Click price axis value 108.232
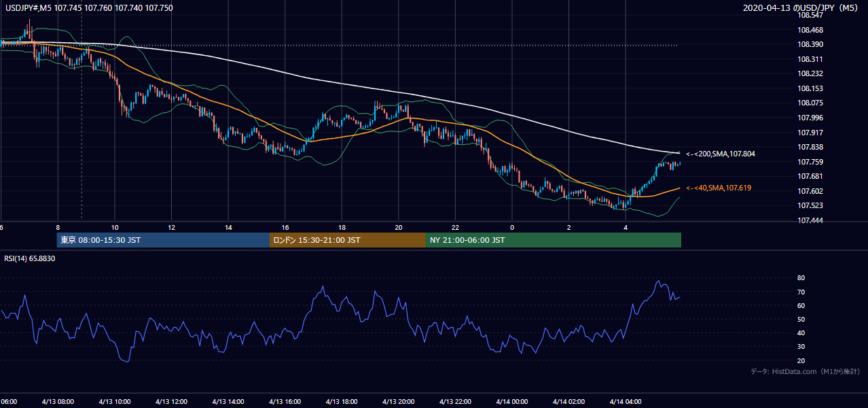Viewport: 868px width, 408px height. click(810, 74)
